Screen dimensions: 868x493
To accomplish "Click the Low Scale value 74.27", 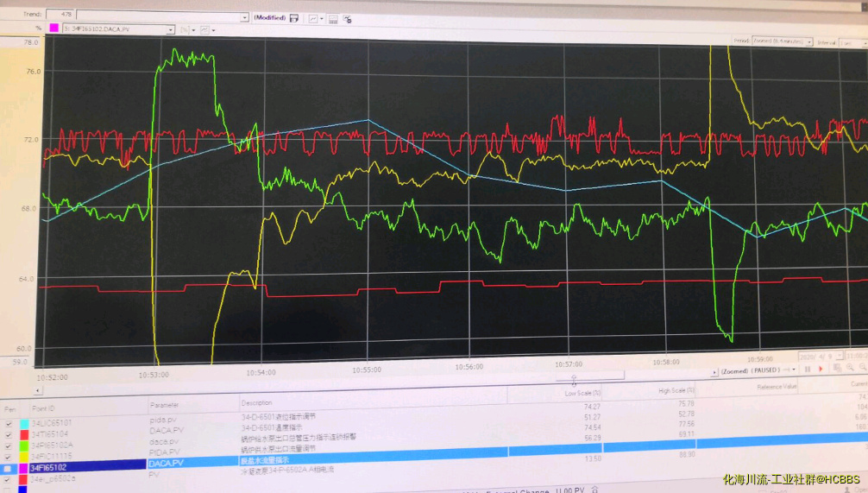I will coord(592,407).
